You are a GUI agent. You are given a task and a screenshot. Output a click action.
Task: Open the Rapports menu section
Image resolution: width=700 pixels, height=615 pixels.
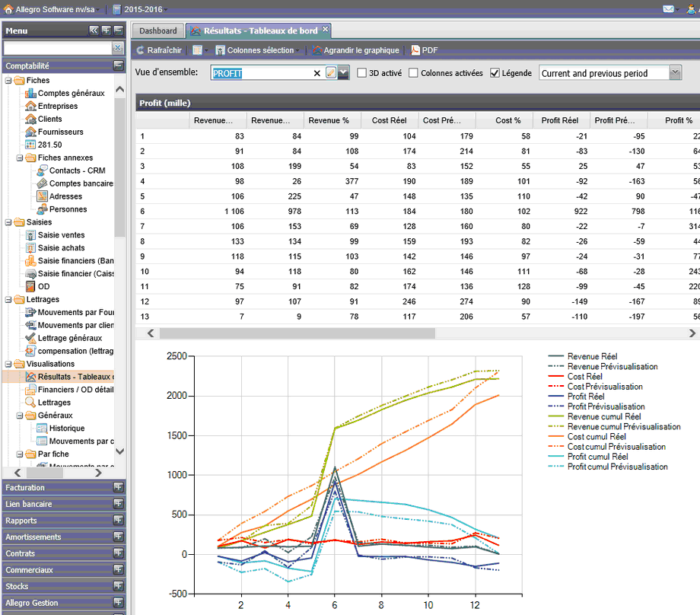pyautogui.click(x=63, y=521)
